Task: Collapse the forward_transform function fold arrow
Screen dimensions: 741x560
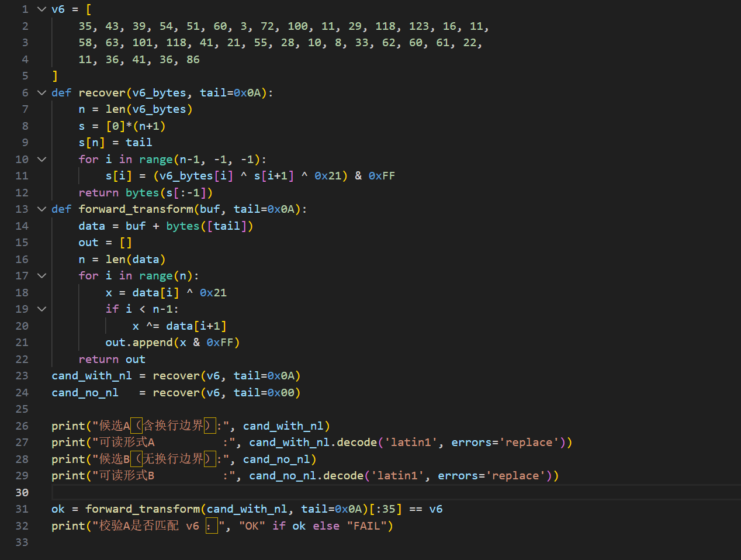Action: 41,209
